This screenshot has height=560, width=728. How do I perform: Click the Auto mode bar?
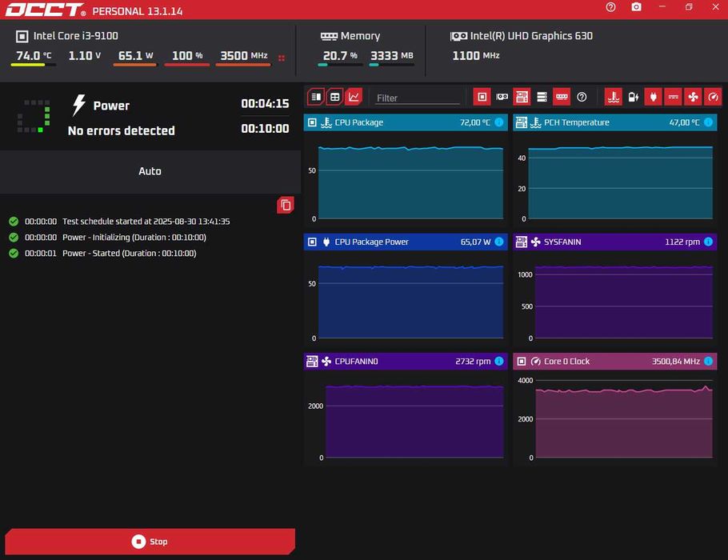pyautogui.click(x=150, y=171)
